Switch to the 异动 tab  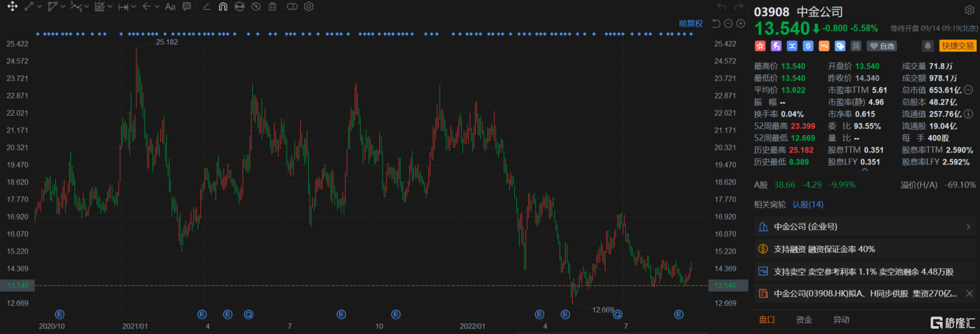click(841, 320)
